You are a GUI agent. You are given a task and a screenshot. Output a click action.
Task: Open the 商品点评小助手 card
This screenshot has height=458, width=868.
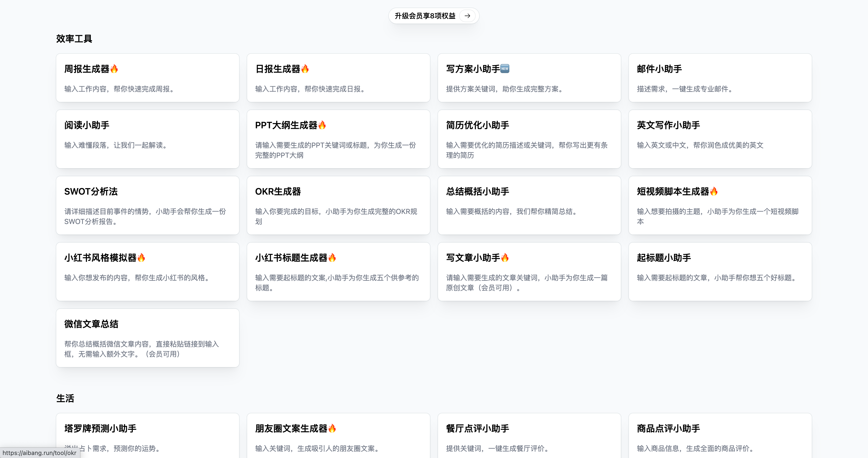720,435
